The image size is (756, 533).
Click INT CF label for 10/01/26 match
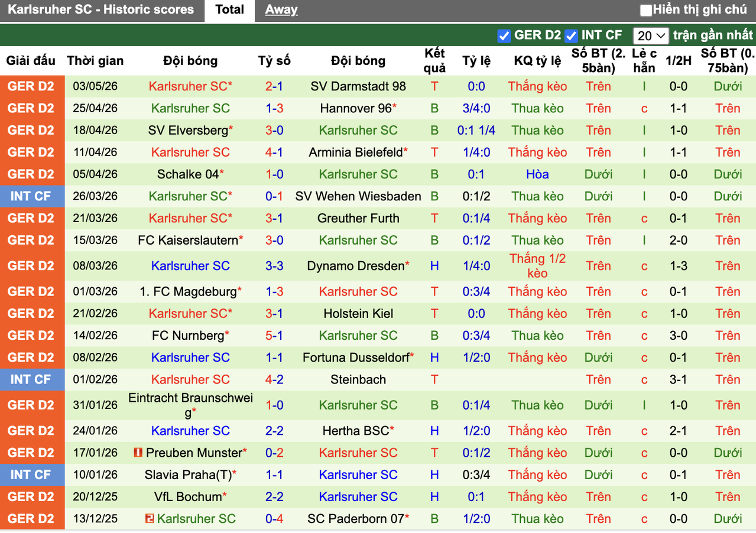click(x=31, y=474)
